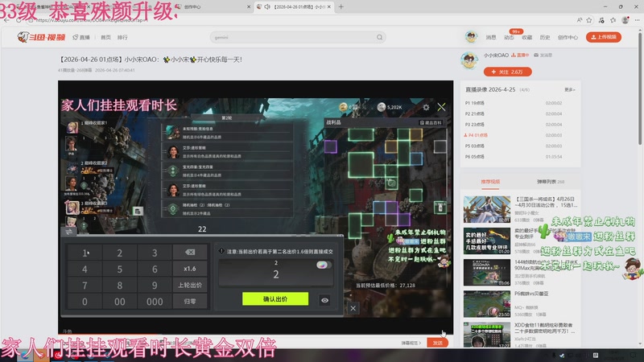Open the 直播中 live link
644x362 pixels.
520,55
